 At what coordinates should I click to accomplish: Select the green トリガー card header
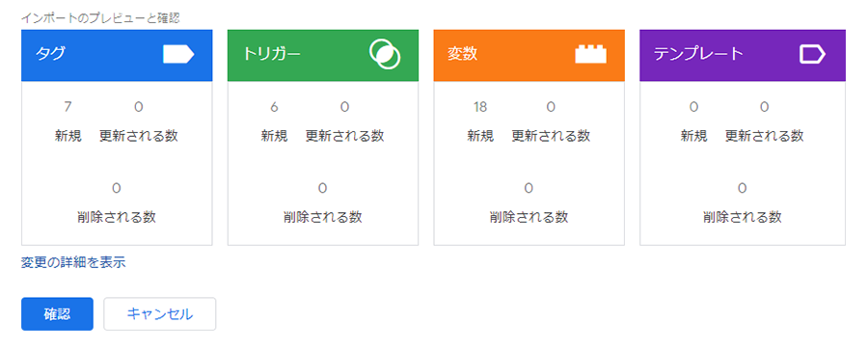[323, 55]
